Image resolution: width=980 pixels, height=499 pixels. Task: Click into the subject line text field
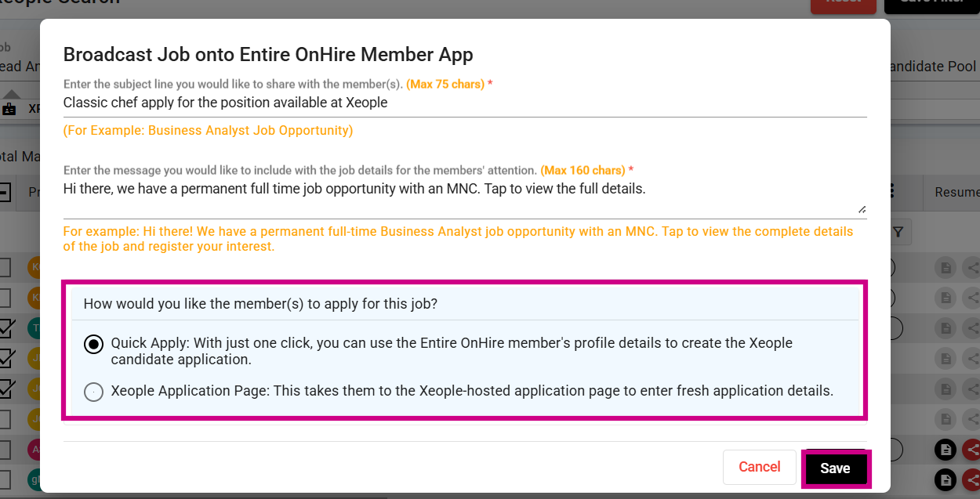pyautogui.click(x=464, y=103)
